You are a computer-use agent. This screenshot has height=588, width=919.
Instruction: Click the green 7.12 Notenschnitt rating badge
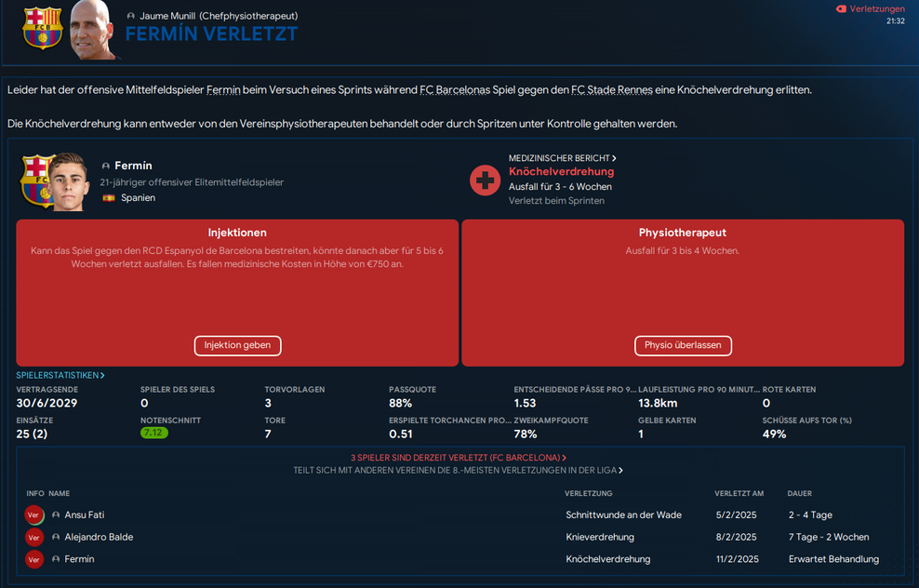tap(153, 433)
